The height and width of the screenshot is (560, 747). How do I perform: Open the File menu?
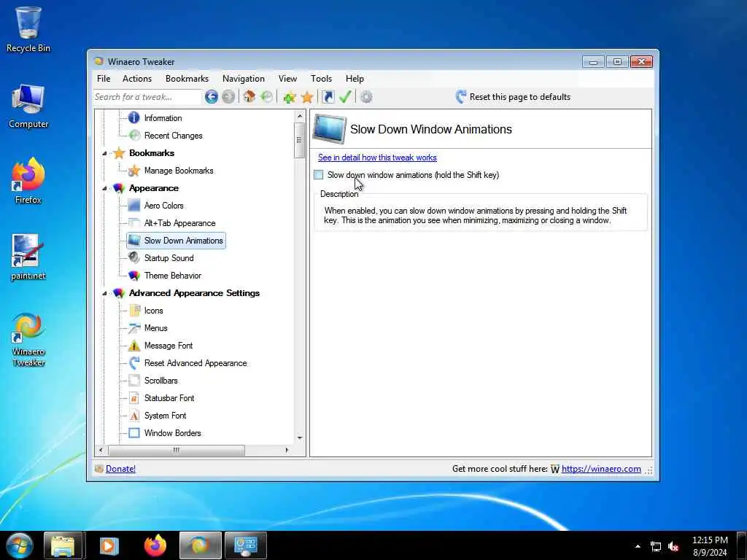(x=104, y=79)
